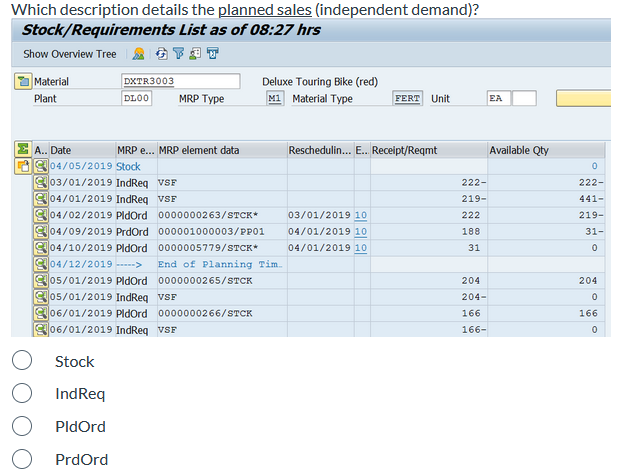Click exception link 10 in 04/02/2019 row

click(361, 215)
